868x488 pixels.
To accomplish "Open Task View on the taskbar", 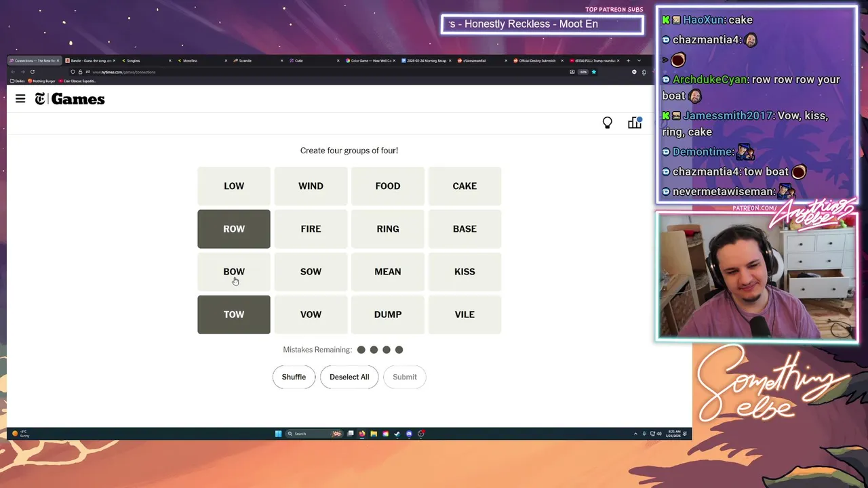I will pyautogui.click(x=350, y=434).
